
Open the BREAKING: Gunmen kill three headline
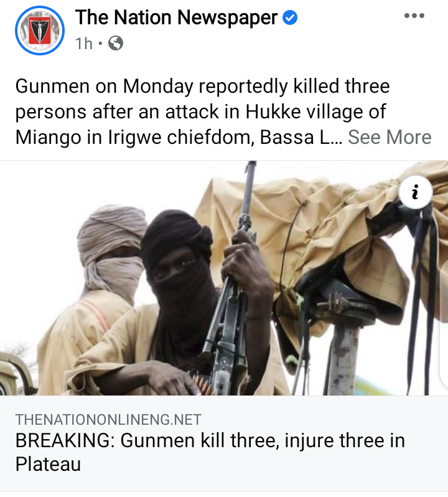tap(210, 452)
